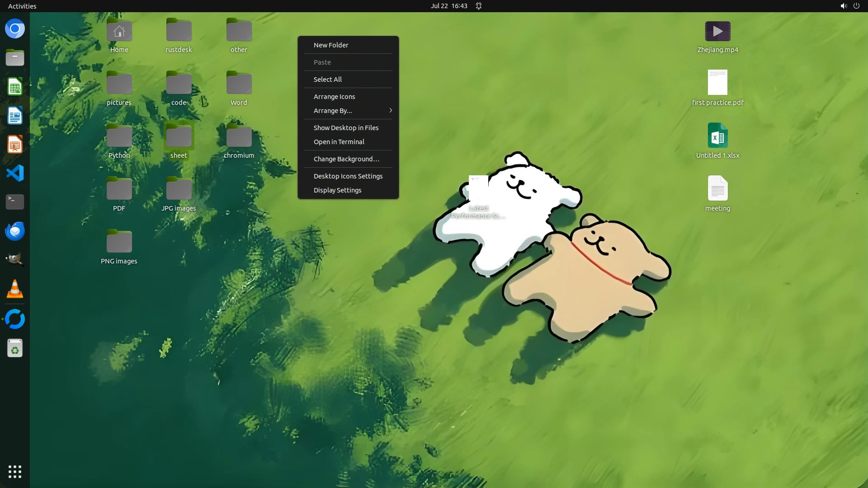This screenshot has width=868, height=488.
Task: Launch VLC media player from dock
Action: (15, 289)
